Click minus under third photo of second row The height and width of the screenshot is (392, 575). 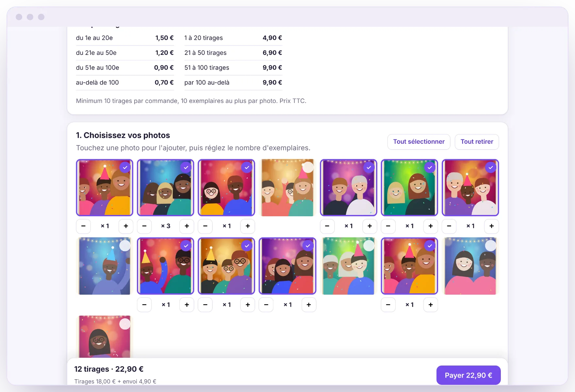205,305
